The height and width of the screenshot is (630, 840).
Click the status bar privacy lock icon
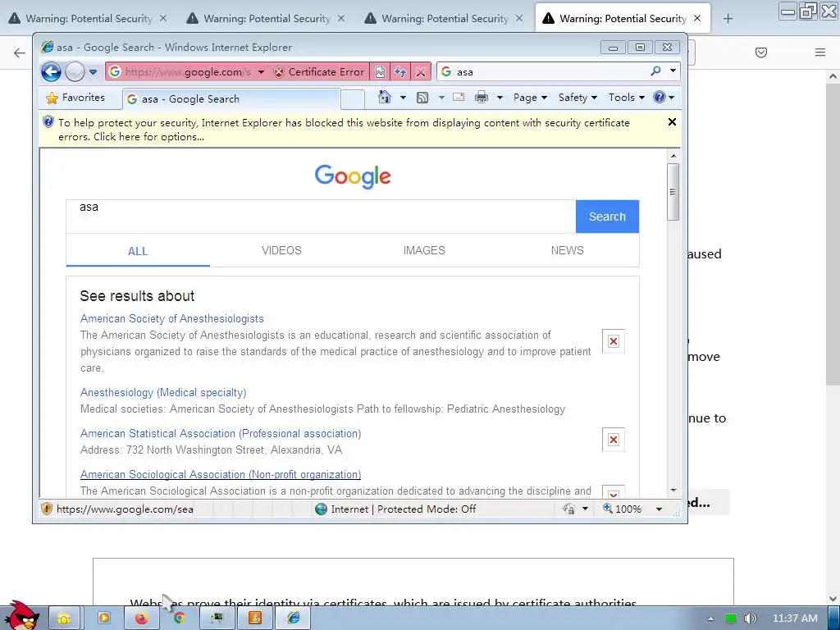coord(569,509)
